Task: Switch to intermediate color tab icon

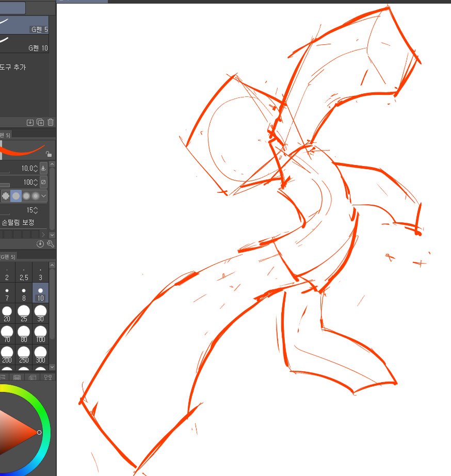Action: (x=33, y=377)
